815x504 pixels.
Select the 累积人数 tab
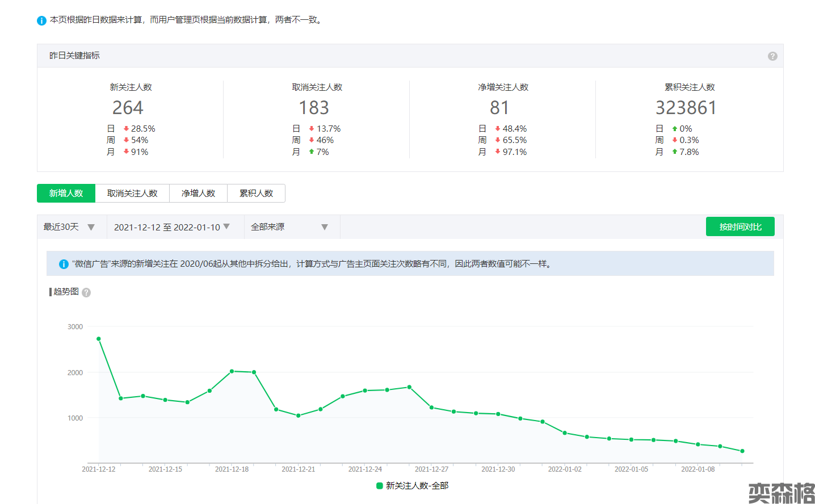tap(256, 194)
